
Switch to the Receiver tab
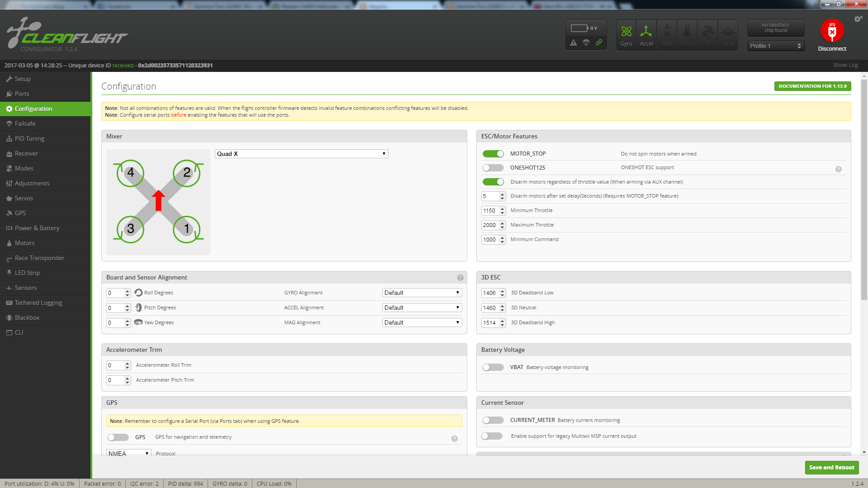(45, 153)
